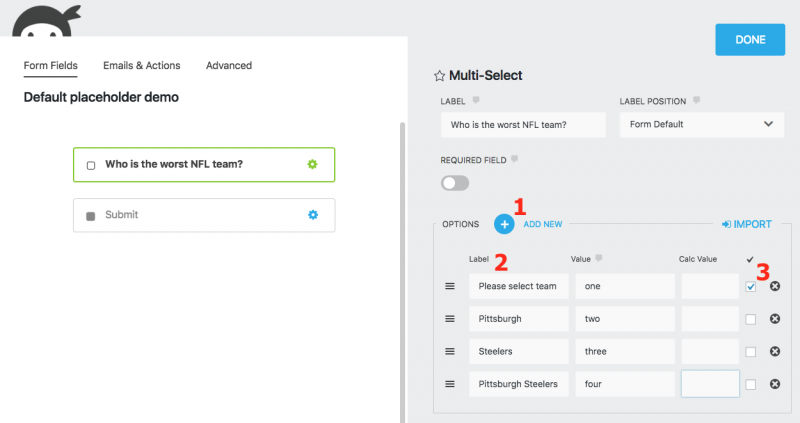This screenshot has height=423, width=800.
Task: Check selected box for Pittsburgh Steelers option
Action: 751,385
